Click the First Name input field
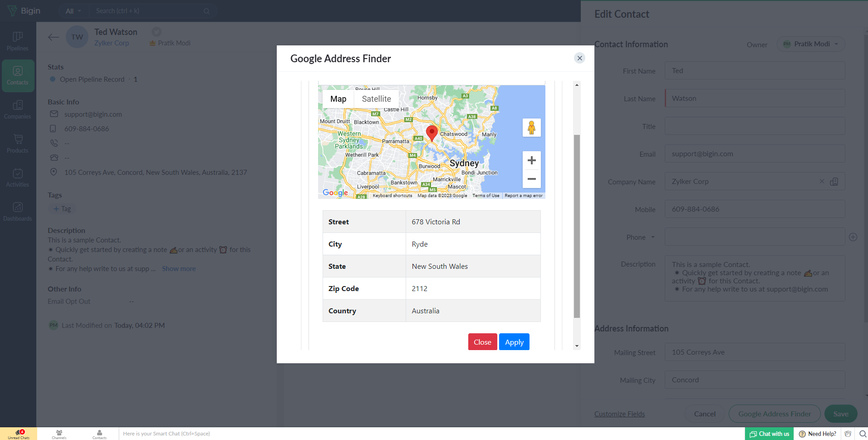This screenshot has height=440, width=868. pyautogui.click(x=755, y=71)
